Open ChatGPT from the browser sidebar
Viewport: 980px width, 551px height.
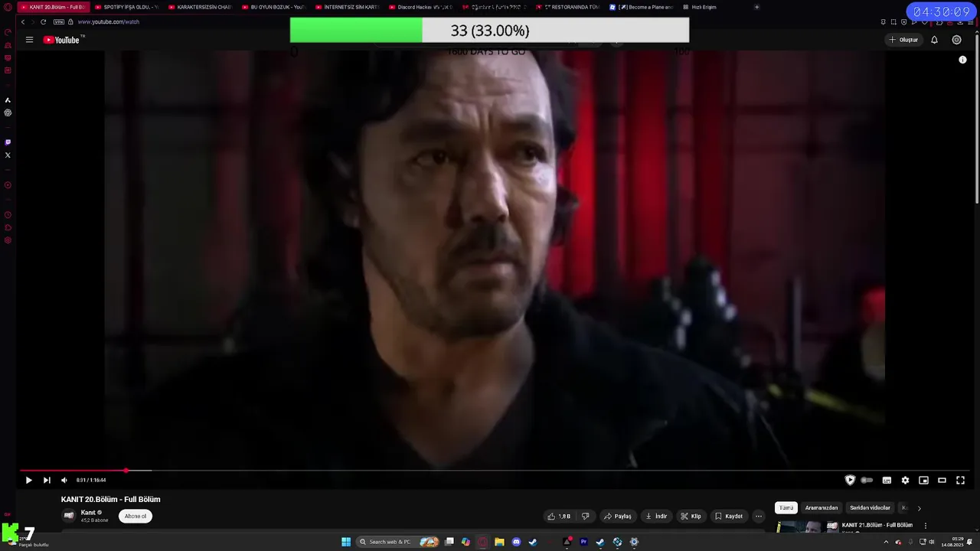(8, 112)
